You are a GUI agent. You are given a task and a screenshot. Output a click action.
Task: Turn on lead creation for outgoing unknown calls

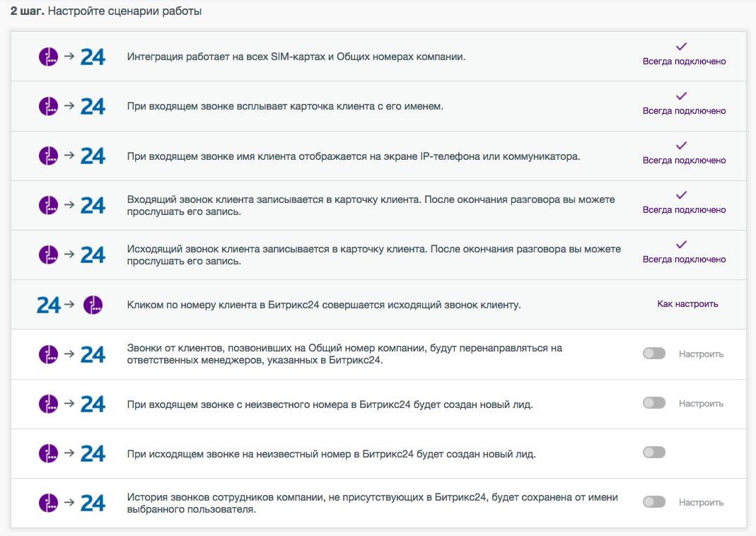[654, 453]
